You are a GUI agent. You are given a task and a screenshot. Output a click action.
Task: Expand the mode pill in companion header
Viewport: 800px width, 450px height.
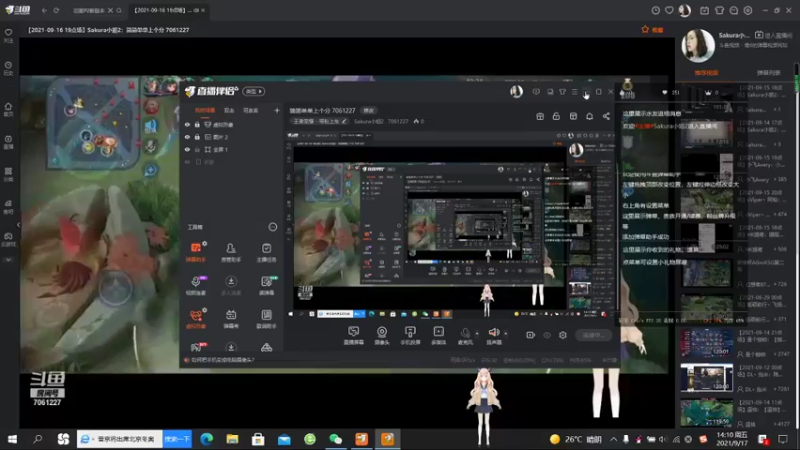point(254,91)
